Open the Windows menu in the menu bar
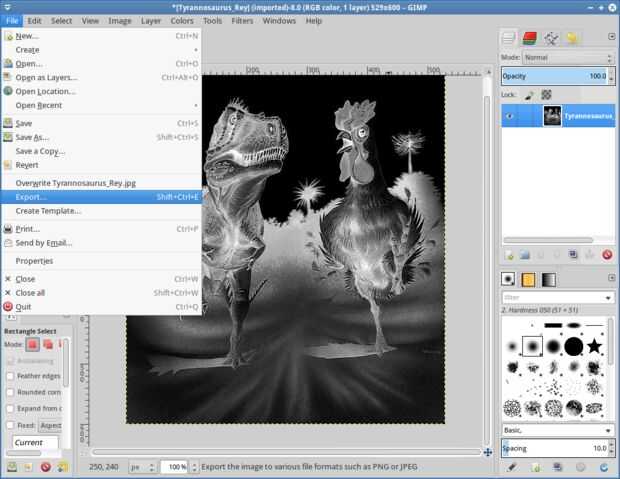This screenshot has height=479, width=620. tap(279, 21)
